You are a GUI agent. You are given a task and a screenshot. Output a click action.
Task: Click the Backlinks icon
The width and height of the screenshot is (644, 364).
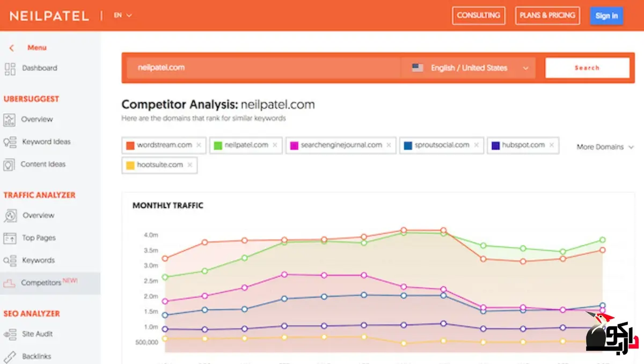[x=10, y=356]
